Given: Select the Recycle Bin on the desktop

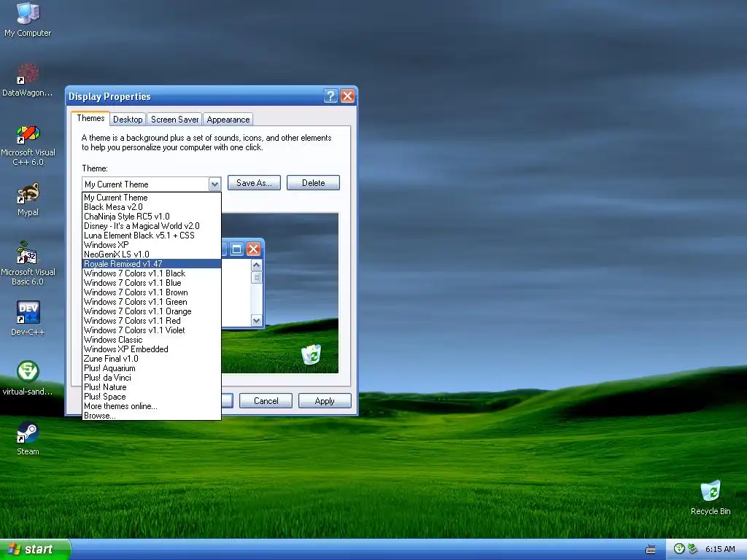Looking at the screenshot, I should [711, 497].
